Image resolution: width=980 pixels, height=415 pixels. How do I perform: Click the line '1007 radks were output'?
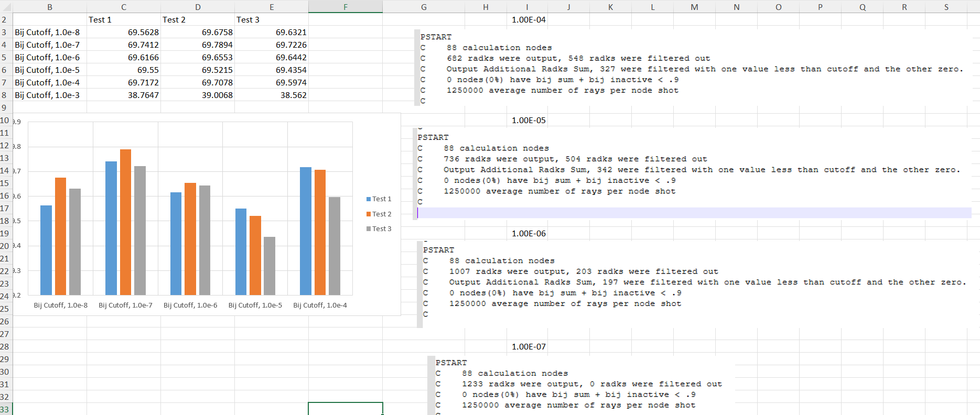584,271
